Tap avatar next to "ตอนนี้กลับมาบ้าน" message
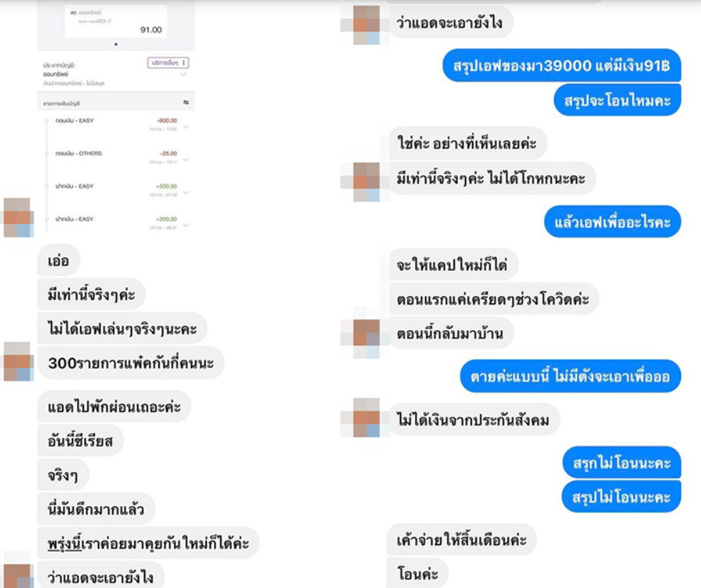Viewport: 701px width, 588px height. (x=366, y=339)
